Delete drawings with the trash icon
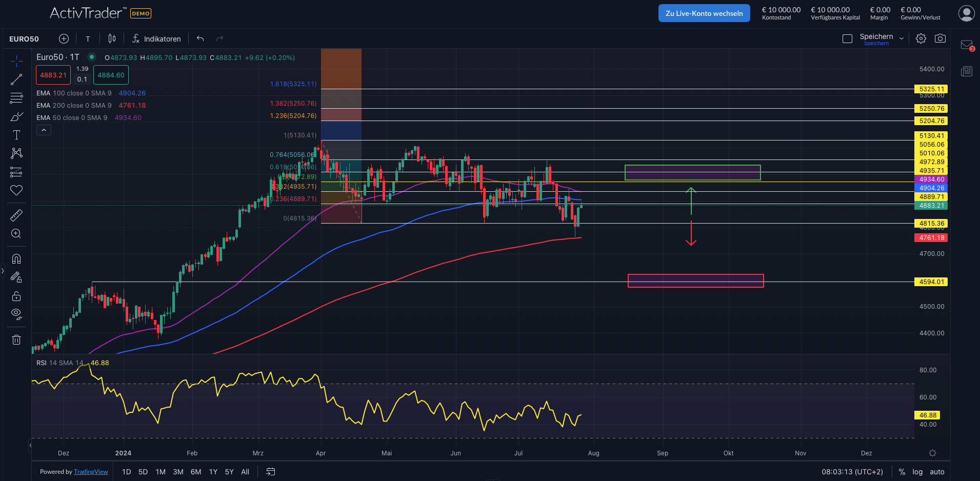The image size is (980, 481). (16, 339)
